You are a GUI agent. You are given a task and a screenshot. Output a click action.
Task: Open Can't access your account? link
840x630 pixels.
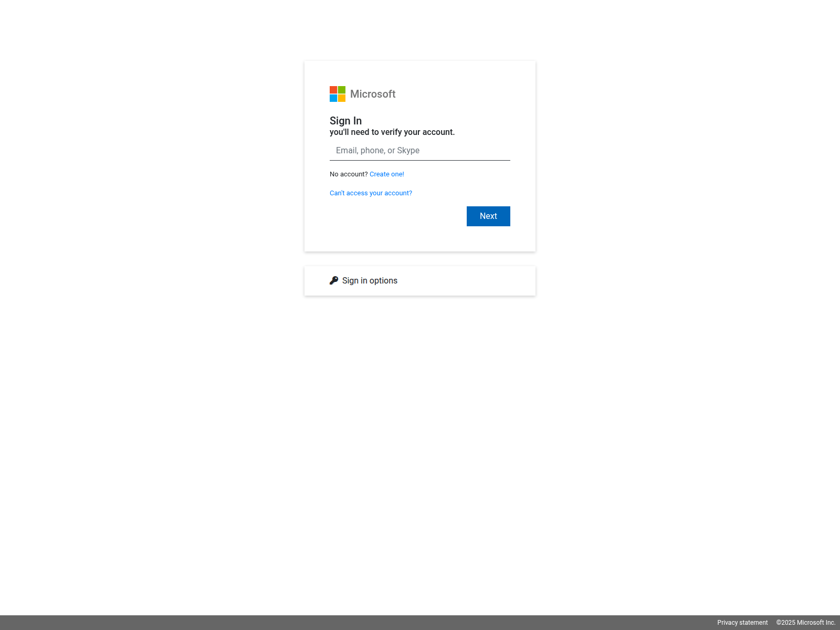(x=371, y=193)
